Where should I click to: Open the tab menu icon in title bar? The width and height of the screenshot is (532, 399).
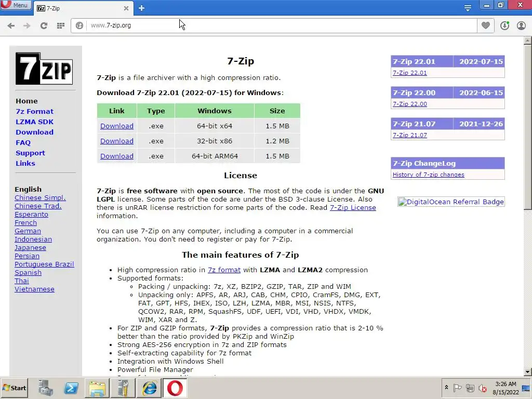(468, 8)
